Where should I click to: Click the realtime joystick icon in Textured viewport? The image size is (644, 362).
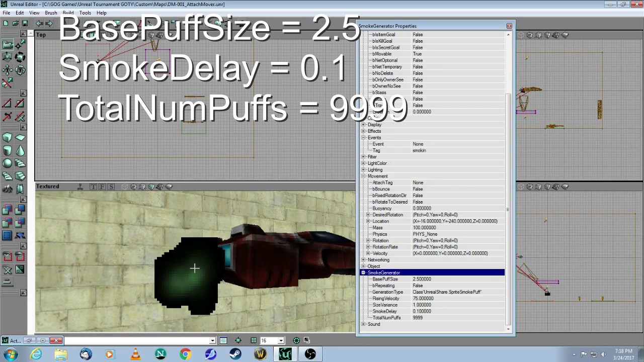click(80, 187)
